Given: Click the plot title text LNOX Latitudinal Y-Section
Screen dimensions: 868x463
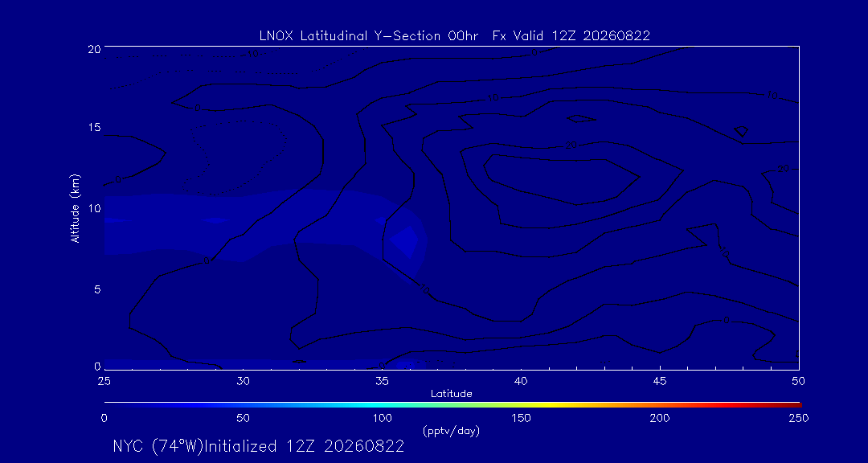Looking at the screenshot, I should (x=350, y=36).
